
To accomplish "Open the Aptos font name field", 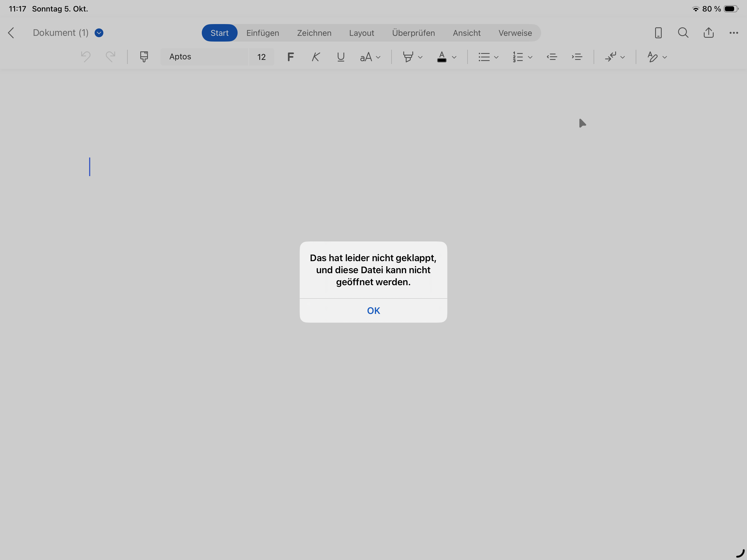I will coord(204,57).
